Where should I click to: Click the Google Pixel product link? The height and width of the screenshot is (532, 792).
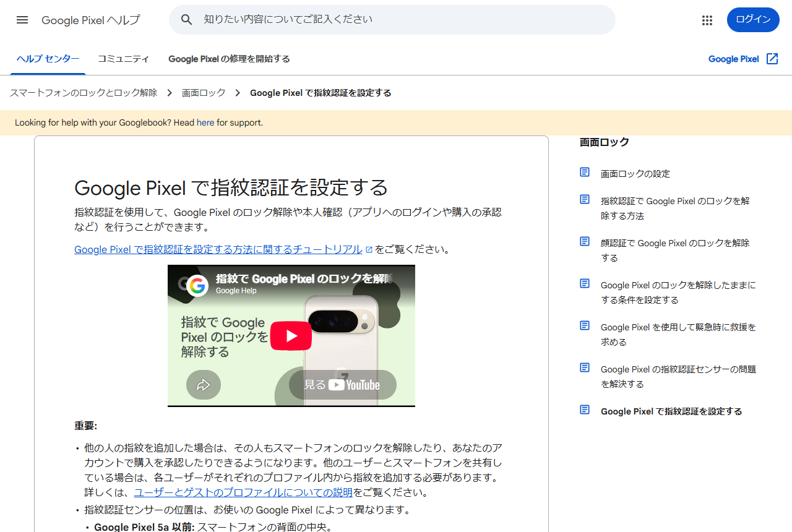tap(734, 59)
